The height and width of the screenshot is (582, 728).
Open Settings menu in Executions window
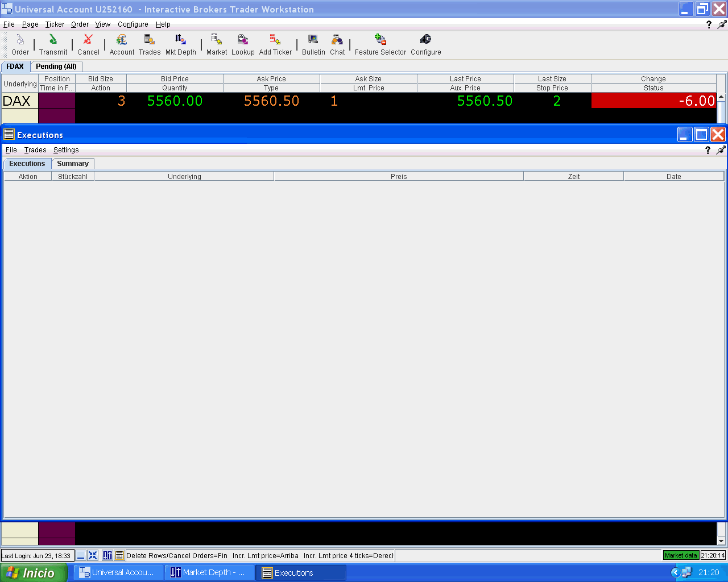[x=66, y=150]
